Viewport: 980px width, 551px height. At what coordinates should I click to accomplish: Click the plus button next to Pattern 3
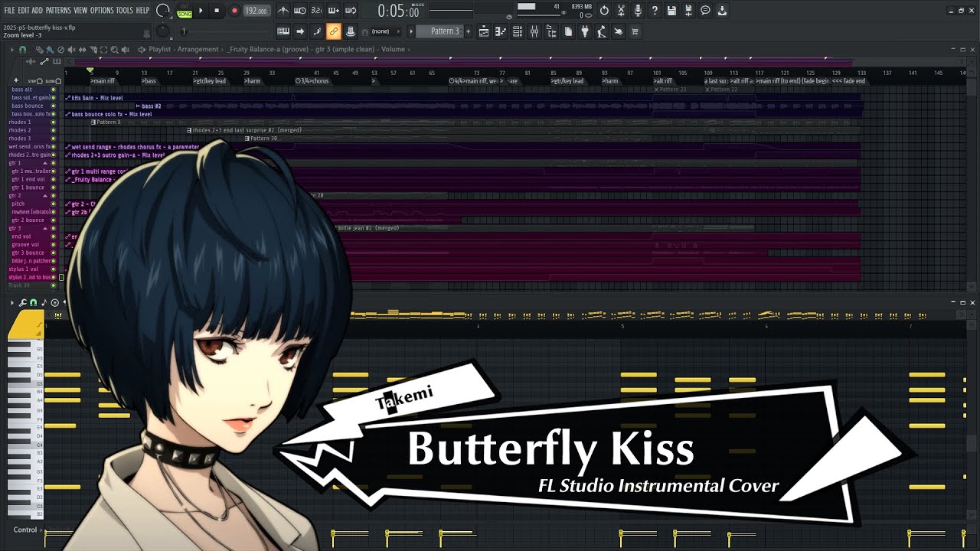[x=468, y=31]
